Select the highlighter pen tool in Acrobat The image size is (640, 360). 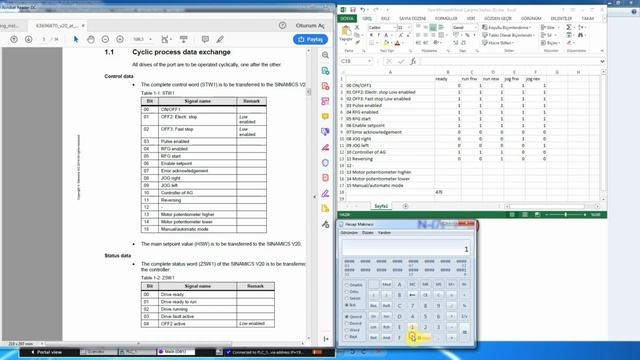click(x=220, y=39)
